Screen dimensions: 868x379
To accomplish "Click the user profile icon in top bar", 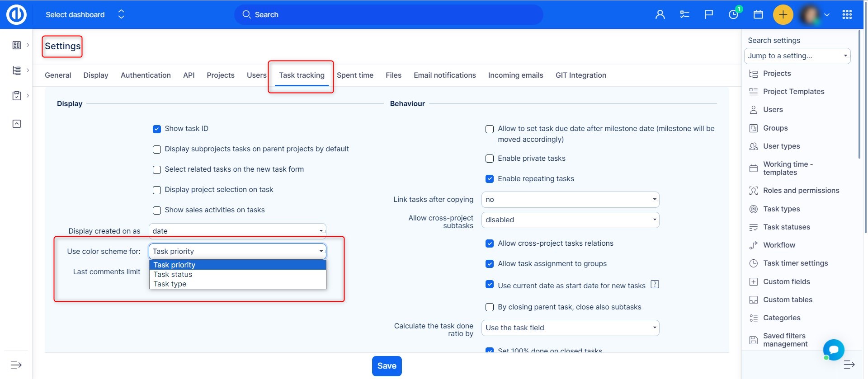I will tap(660, 14).
